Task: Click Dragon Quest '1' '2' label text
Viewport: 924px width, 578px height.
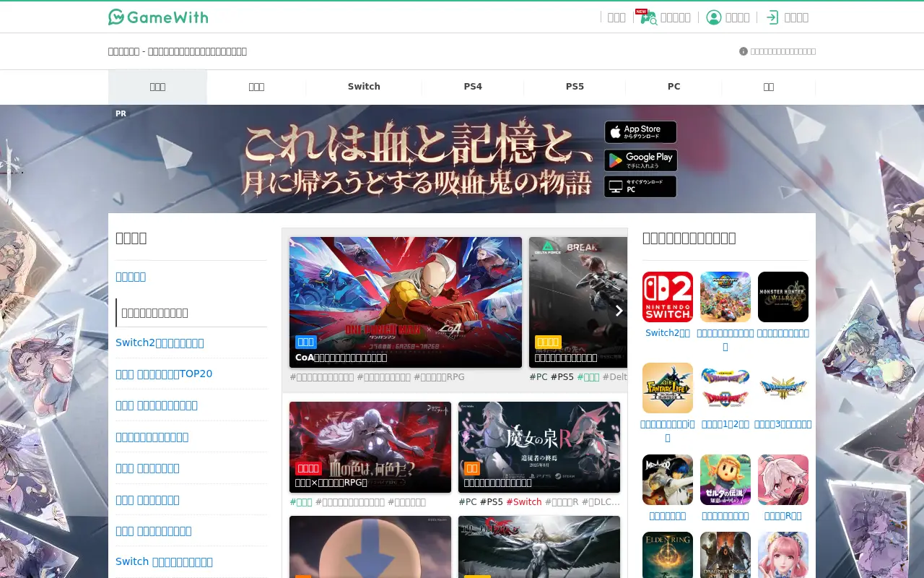Action: coord(725,424)
